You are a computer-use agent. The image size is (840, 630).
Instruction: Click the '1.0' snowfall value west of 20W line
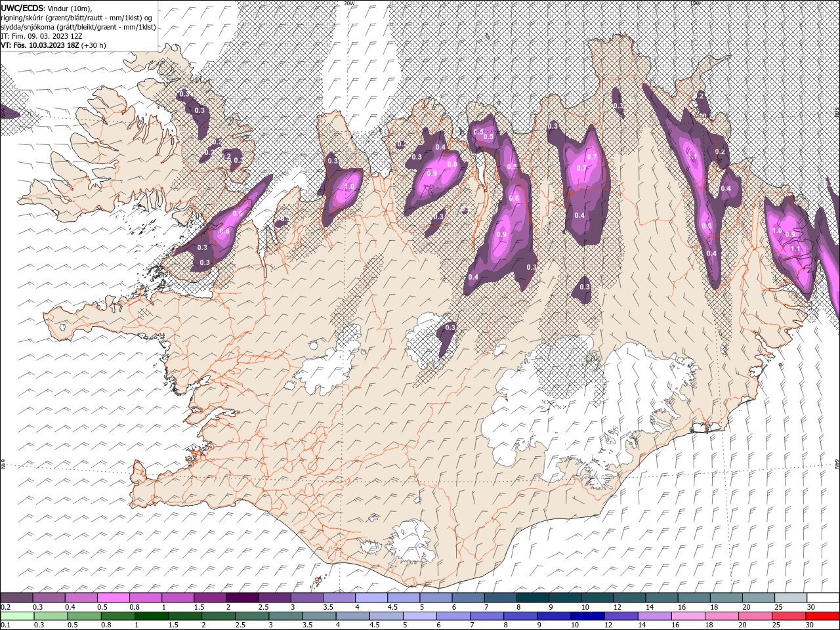[x=349, y=186]
